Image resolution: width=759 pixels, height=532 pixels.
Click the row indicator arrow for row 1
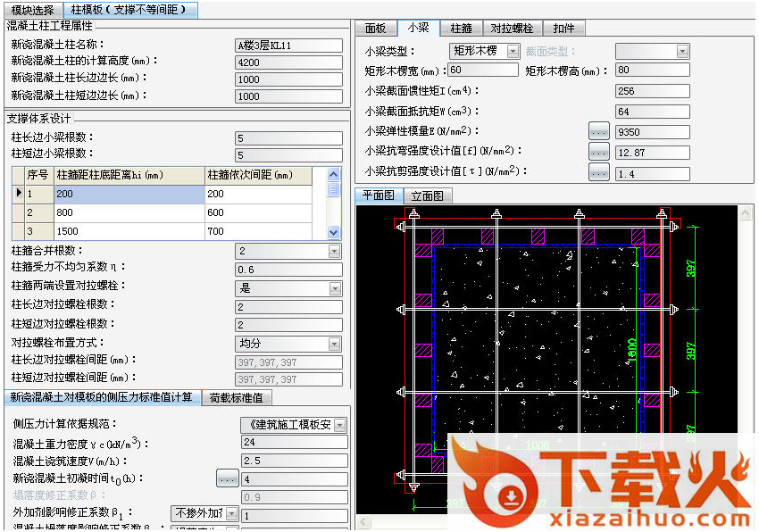pyautogui.click(x=17, y=194)
